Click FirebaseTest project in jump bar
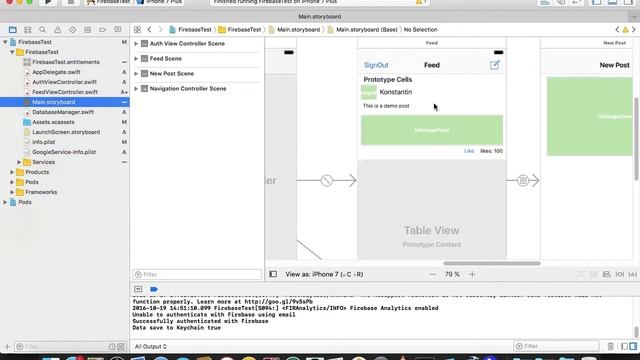 pos(191,29)
